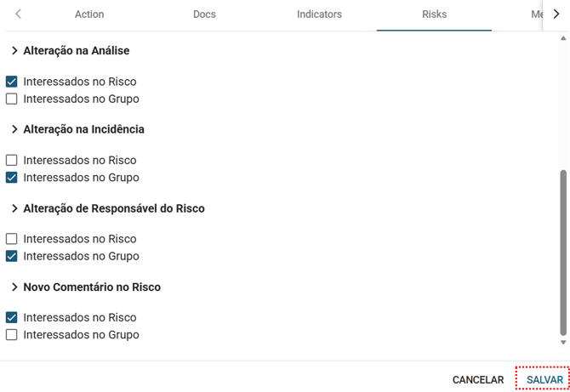Expand the Alteração na Análise section
Screen dimensions: 570x392
[x=14, y=51]
